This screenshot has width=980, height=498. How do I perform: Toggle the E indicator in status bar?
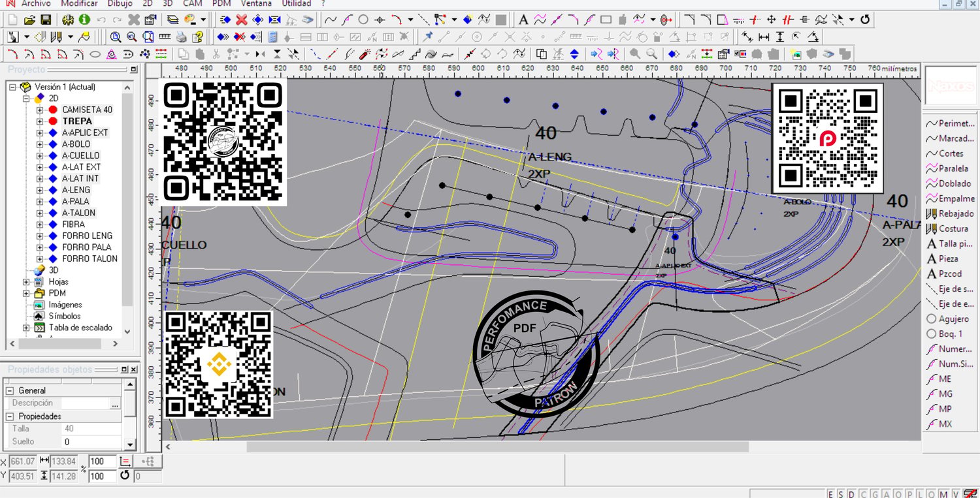click(x=831, y=494)
